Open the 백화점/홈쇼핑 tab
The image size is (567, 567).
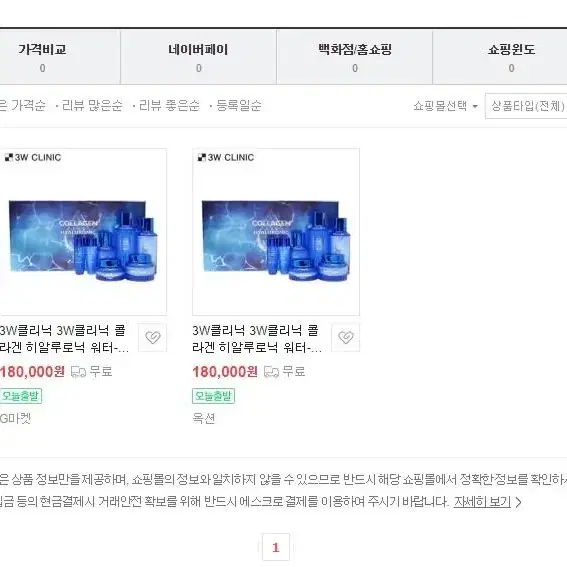pyautogui.click(x=355, y=57)
